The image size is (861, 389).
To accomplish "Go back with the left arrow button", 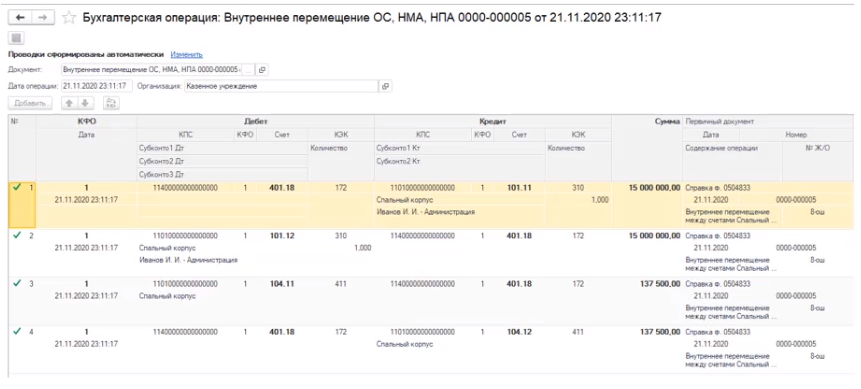I will click(20, 18).
